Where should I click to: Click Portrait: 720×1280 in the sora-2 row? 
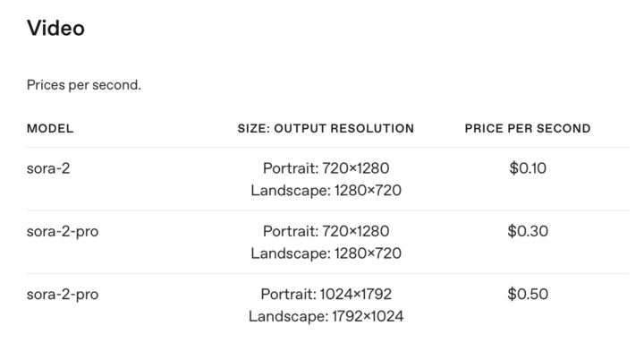click(326, 168)
